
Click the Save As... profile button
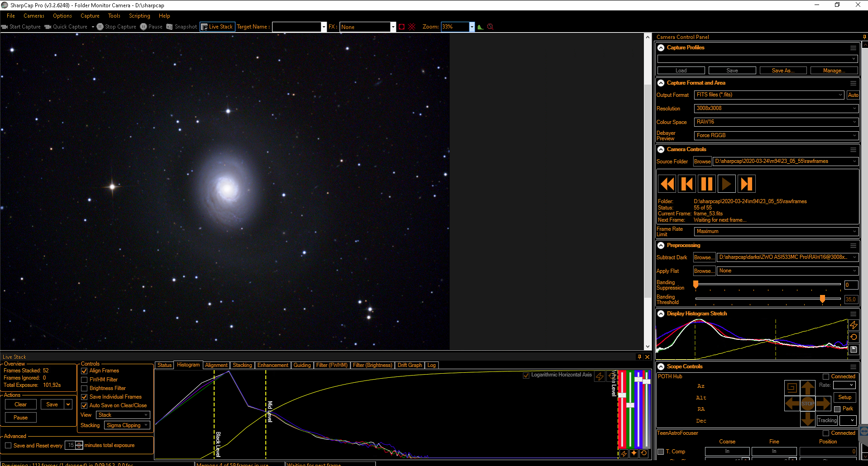[783, 71]
